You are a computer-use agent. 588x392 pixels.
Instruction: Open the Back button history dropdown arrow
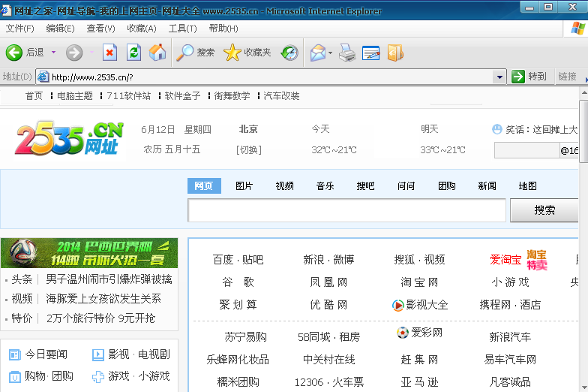coord(54,53)
